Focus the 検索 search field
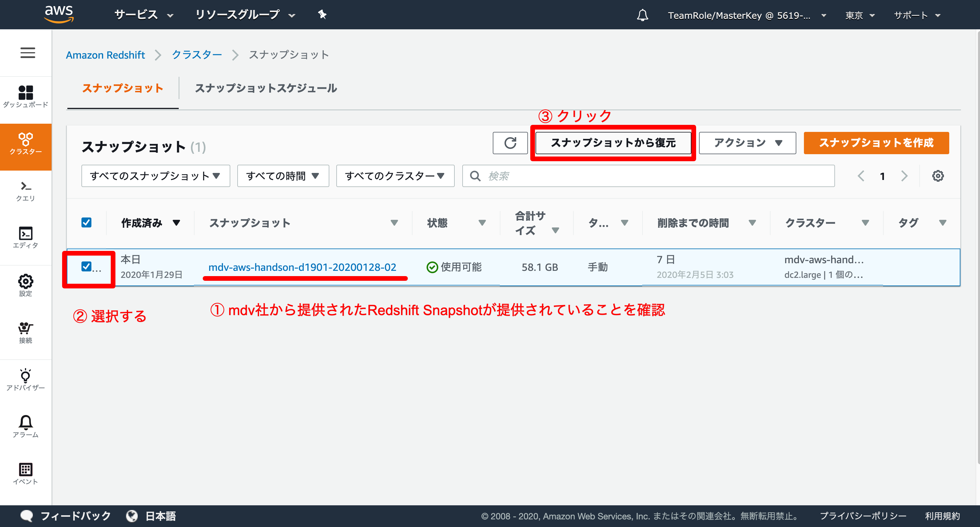The image size is (980, 527). [648, 176]
